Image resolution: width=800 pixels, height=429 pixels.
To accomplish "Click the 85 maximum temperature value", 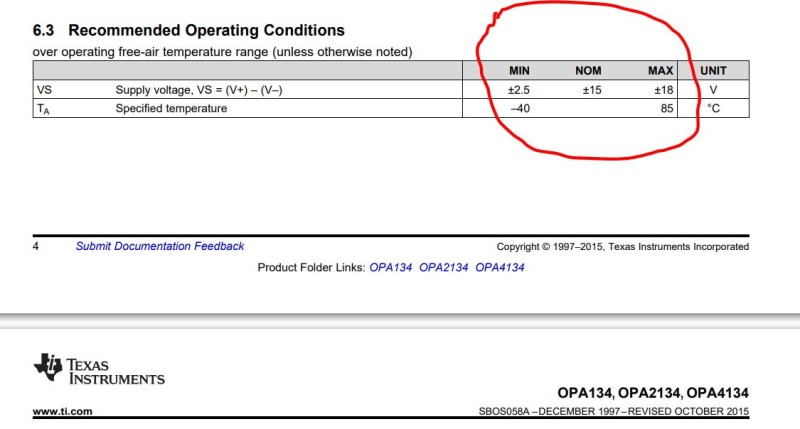I will pos(667,108).
